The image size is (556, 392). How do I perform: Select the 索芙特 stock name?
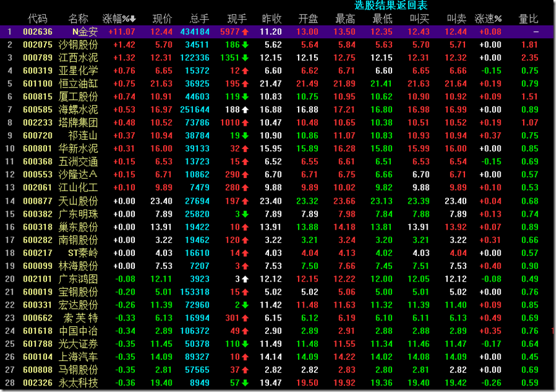point(81,318)
